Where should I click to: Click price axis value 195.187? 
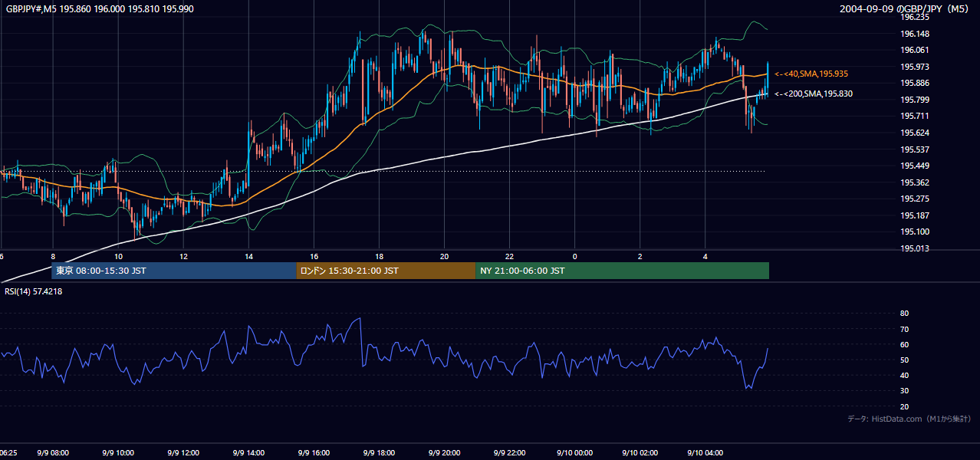pyautogui.click(x=916, y=215)
